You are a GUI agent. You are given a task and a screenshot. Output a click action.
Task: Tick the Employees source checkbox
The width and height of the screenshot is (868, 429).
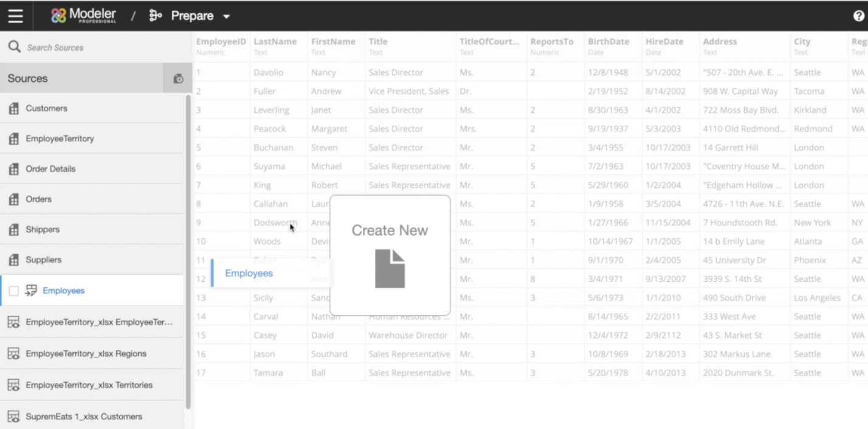pyautogui.click(x=13, y=291)
